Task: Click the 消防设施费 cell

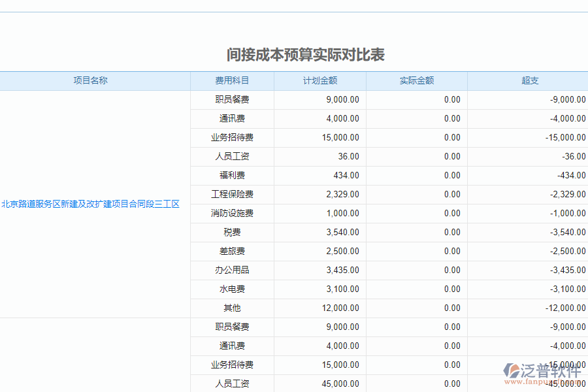Action: click(x=231, y=213)
